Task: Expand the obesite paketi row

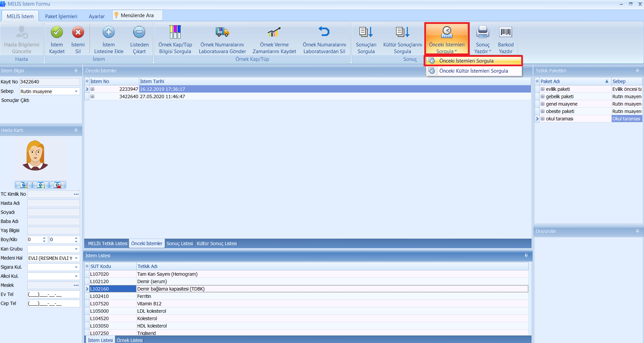Action: click(x=542, y=111)
